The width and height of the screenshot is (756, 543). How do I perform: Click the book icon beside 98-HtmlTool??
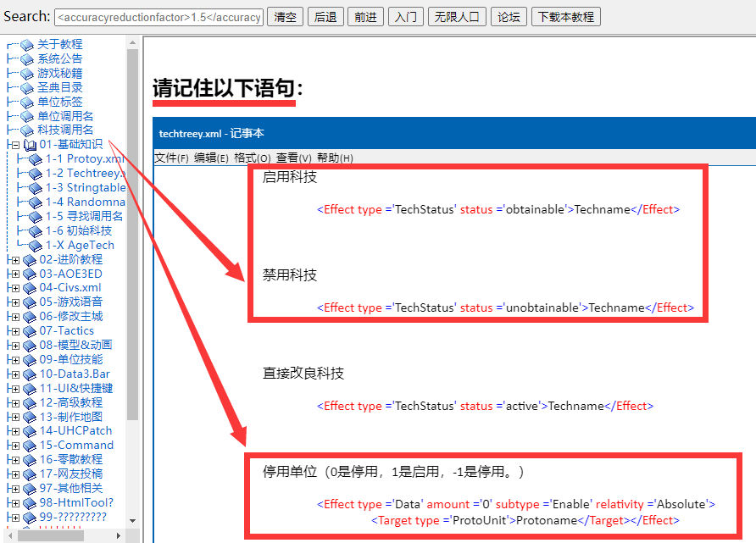point(30,503)
